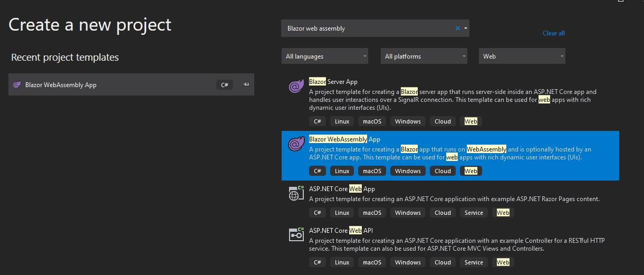644x275 pixels.
Task: Select the Blazor Server App template title
Action: pos(333,82)
